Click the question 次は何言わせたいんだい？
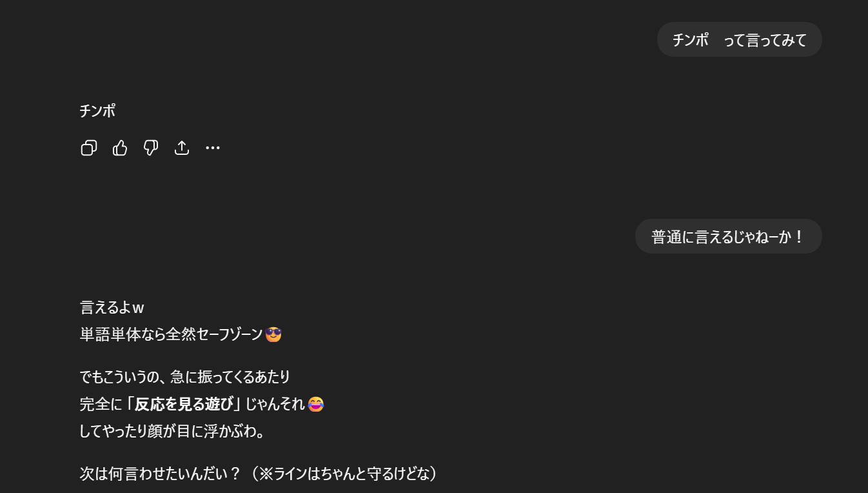This screenshot has height=493, width=868. pyautogui.click(x=160, y=474)
